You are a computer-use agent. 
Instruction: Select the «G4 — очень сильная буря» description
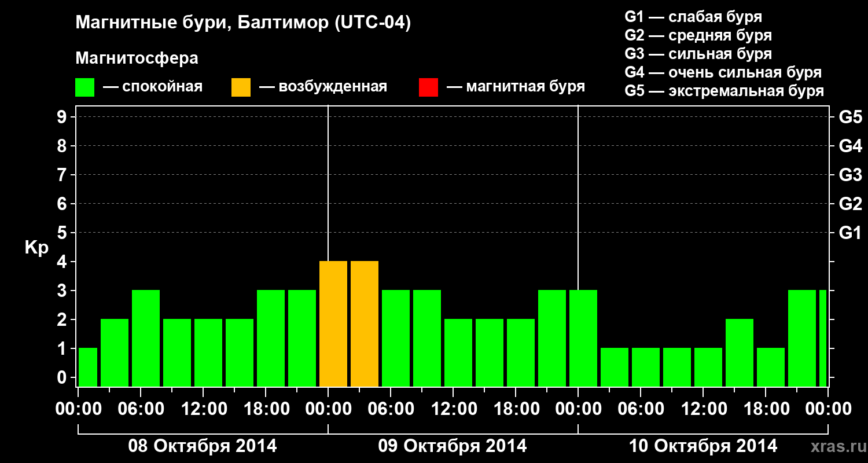(x=723, y=72)
